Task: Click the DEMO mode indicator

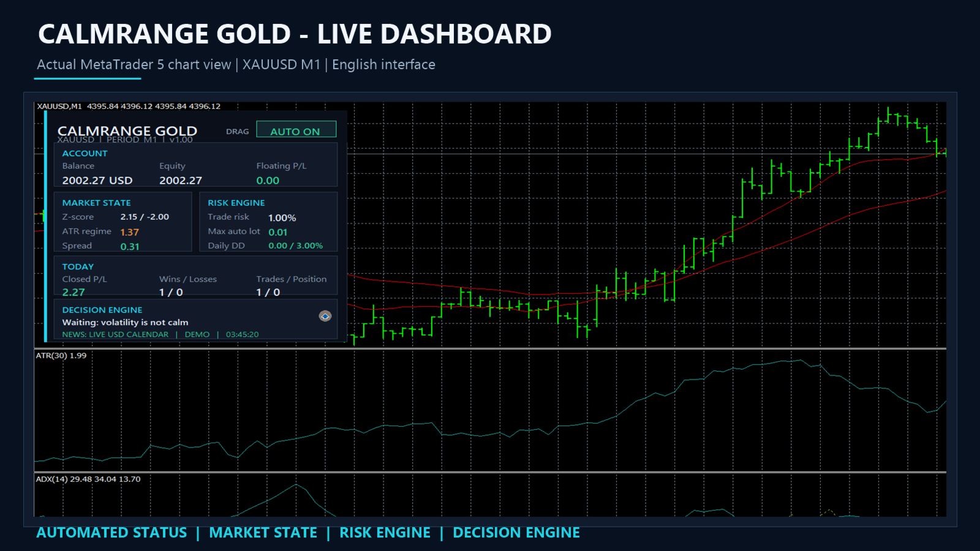Action: [x=197, y=334]
